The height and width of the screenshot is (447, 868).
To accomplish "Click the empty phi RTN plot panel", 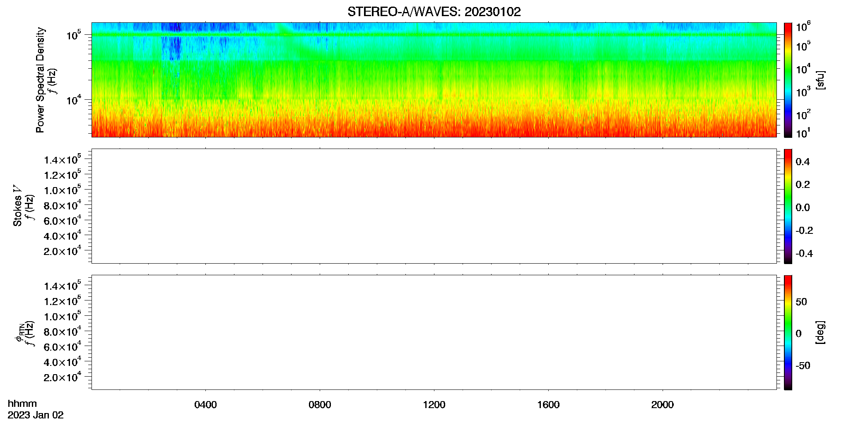I will (434, 332).
